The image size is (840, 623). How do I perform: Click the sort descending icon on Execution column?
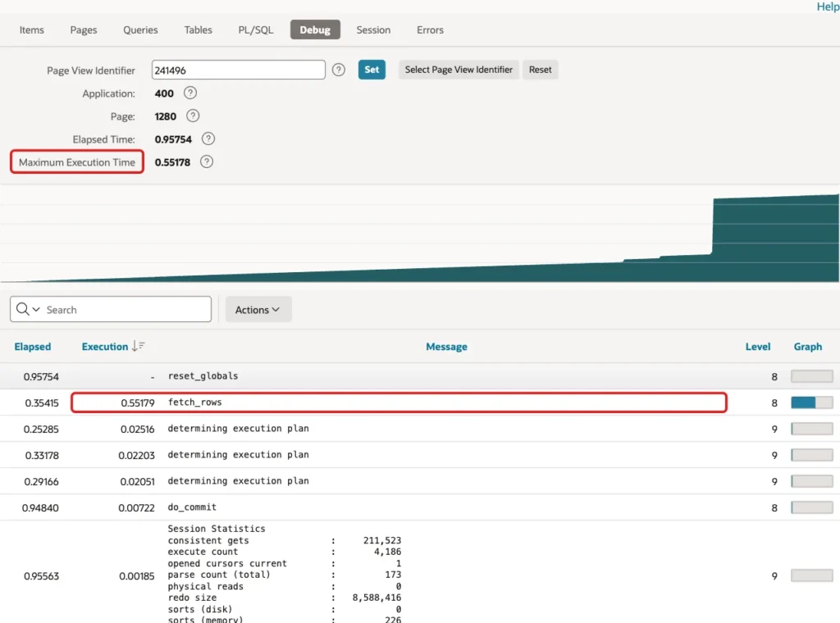pyautogui.click(x=138, y=346)
